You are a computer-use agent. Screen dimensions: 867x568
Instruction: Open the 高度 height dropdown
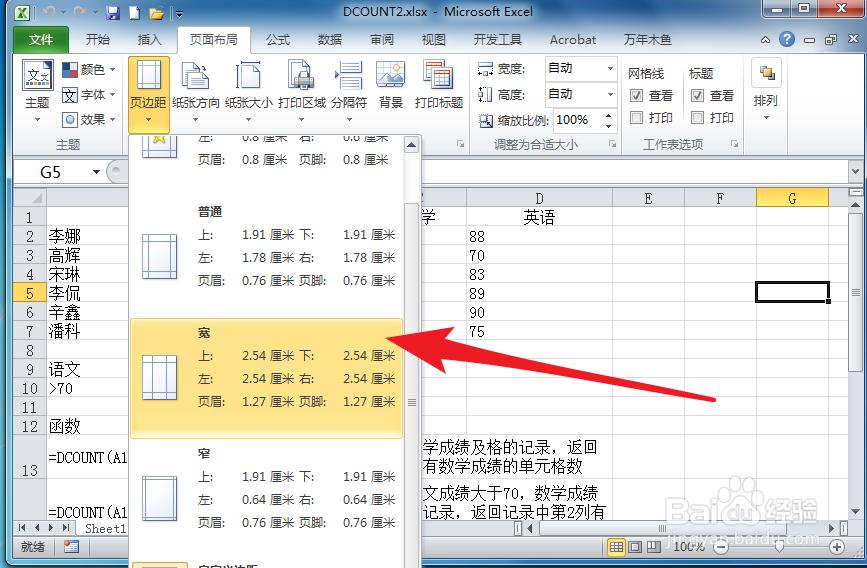coord(610,95)
